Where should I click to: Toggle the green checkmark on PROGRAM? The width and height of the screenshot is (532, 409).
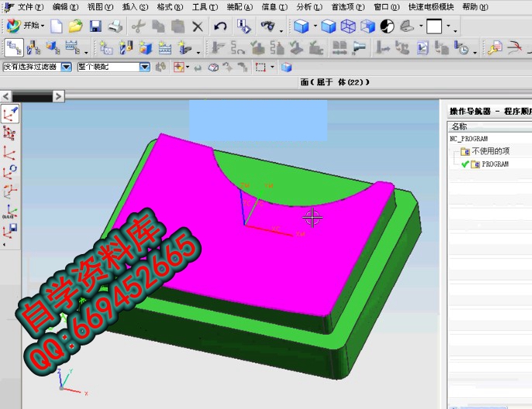click(465, 164)
